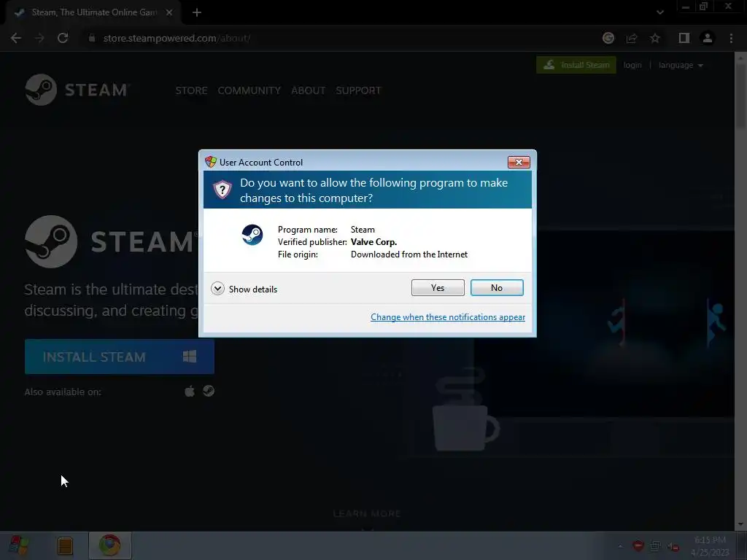The image size is (747, 560).
Task: Click network tray icon
Action: click(656, 545)
